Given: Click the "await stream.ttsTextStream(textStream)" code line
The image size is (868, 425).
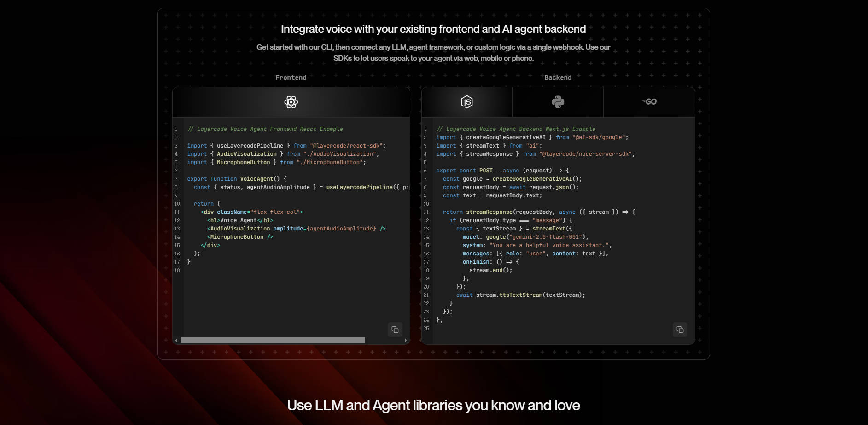Looking at the screenshot, I should [x=520, y=295].
